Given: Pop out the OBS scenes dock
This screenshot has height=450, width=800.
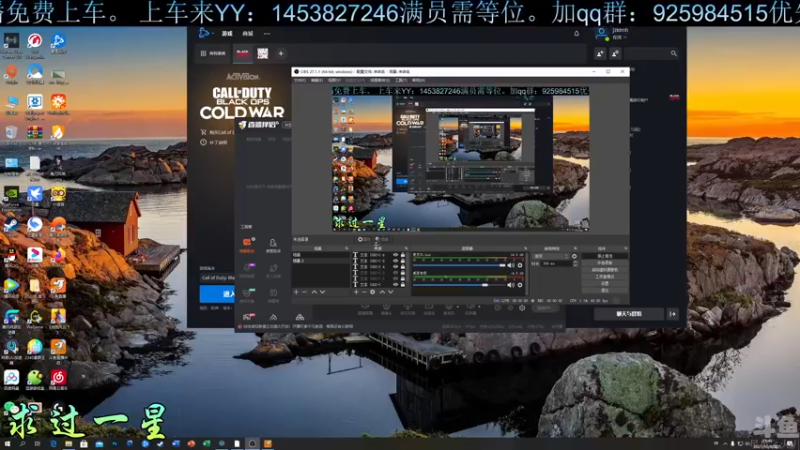Looking at the screenshot, I should (347, 248).
